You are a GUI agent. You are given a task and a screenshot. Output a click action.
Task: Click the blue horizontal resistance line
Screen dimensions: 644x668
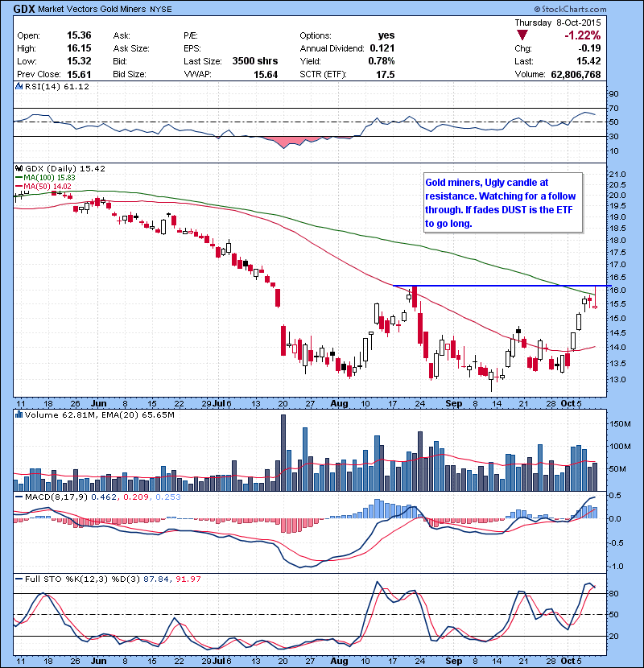502,286
